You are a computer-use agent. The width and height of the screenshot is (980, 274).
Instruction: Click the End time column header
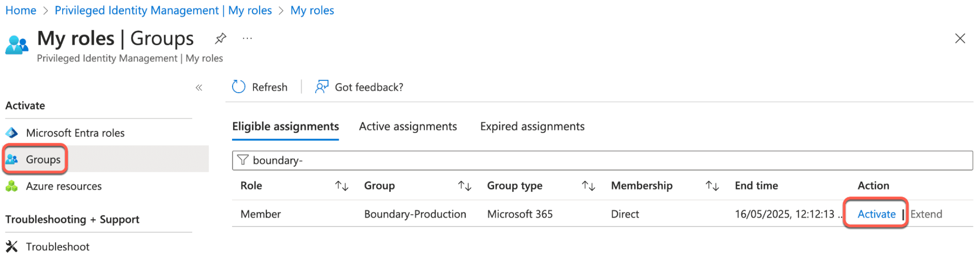[756, 186]
